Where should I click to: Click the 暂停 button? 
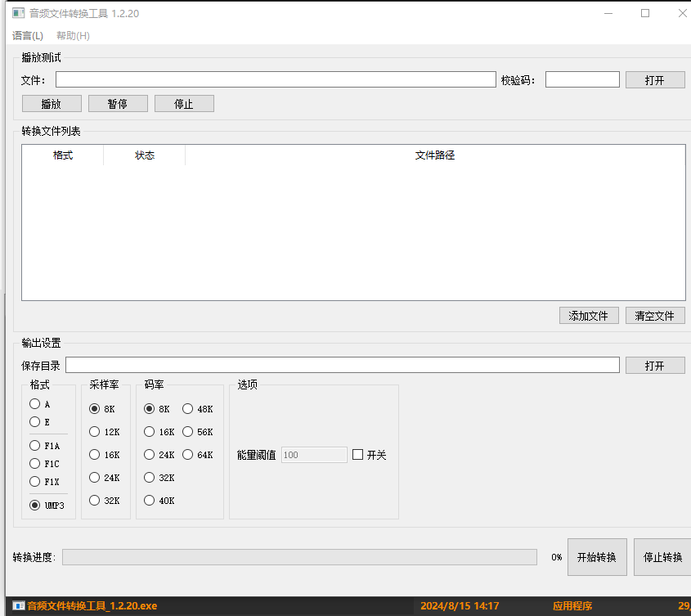tap(118, 104)
